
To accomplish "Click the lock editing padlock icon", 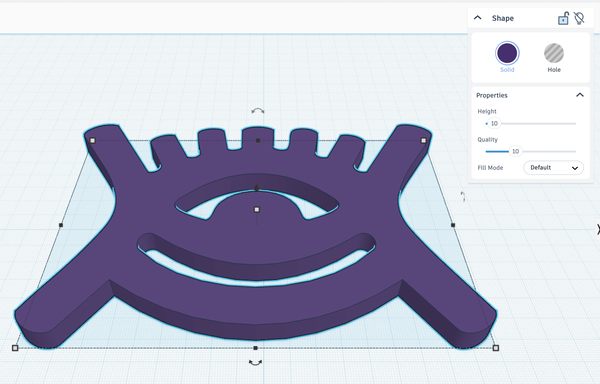I will tap(563, 18).
